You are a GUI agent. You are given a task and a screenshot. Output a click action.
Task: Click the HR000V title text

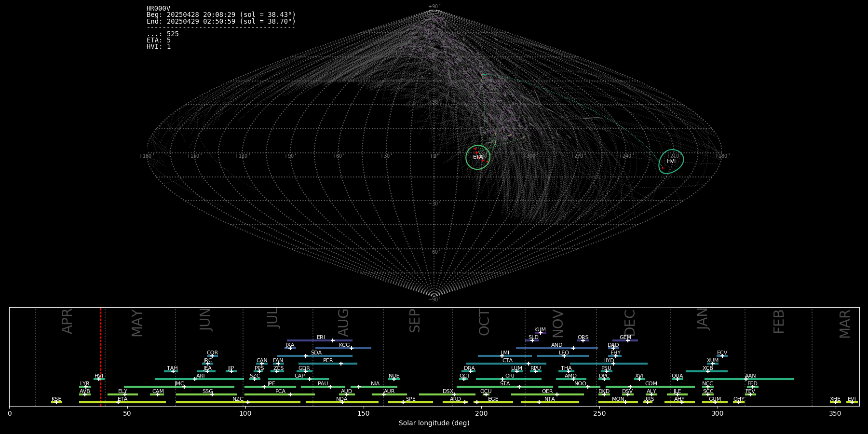[158, 9]
